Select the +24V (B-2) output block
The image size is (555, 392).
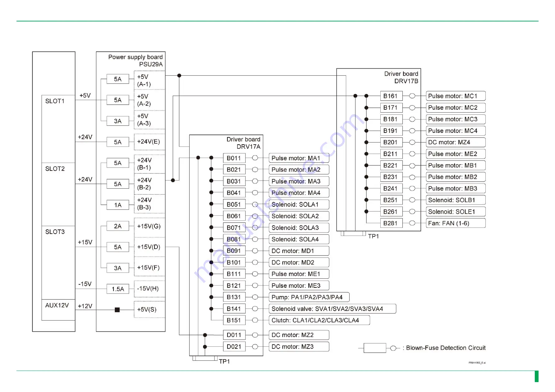point(149,184)
